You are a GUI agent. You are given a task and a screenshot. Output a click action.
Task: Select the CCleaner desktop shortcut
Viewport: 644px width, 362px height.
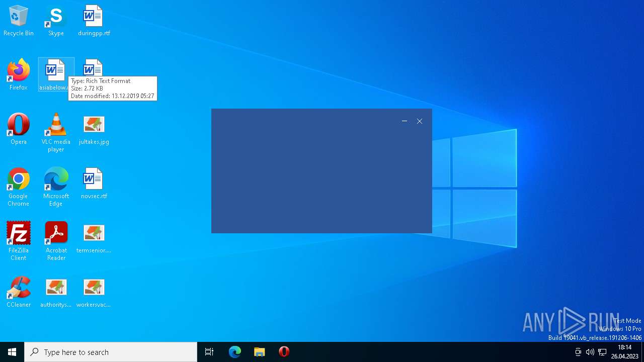tap(19, 292)
